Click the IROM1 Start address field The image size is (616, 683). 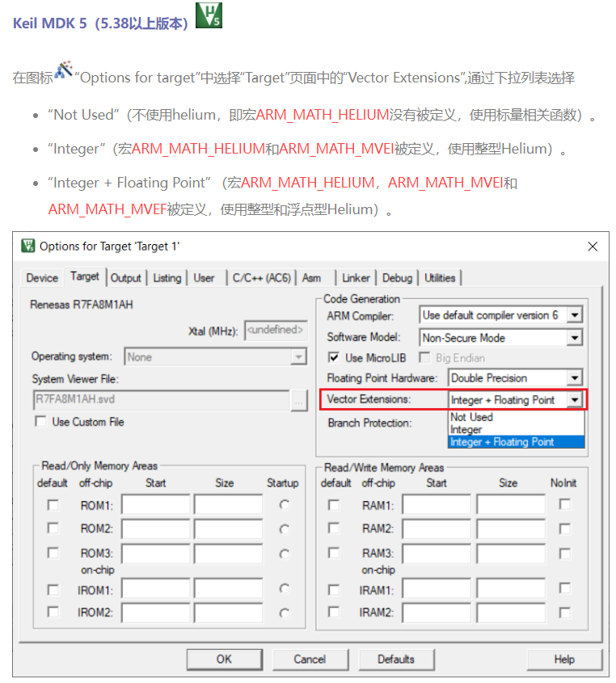coord(156,589)
